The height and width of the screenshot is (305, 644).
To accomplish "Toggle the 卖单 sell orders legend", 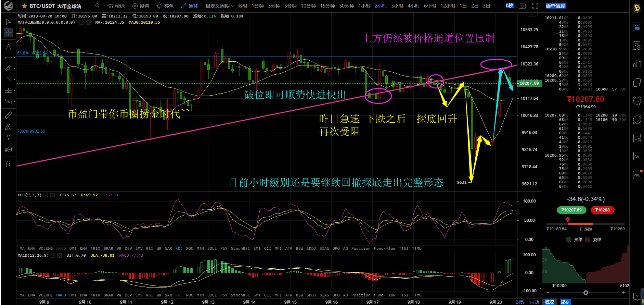I will [x=593, y=240].
